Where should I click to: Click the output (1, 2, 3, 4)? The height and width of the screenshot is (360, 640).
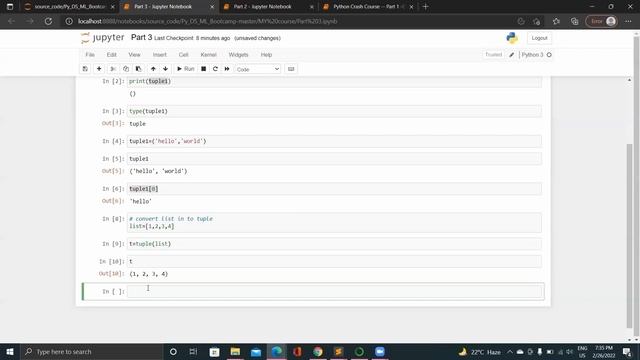(x=149, y=274)
